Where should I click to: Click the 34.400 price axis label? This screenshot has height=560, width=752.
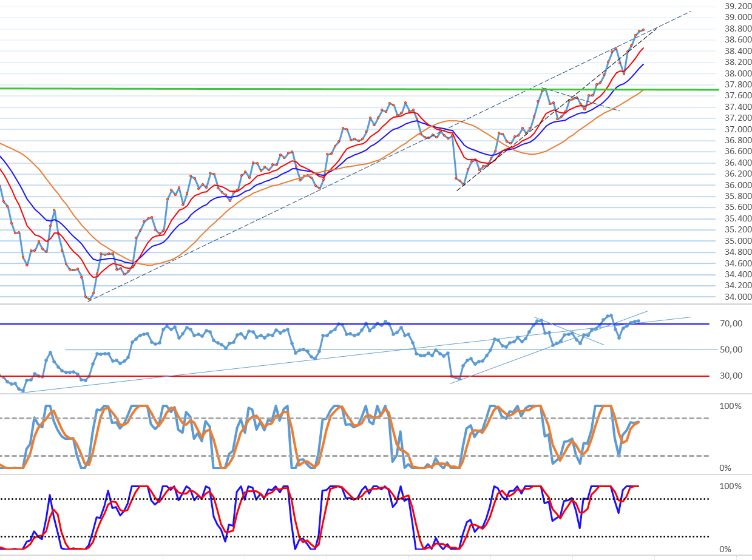pos(739,274)
